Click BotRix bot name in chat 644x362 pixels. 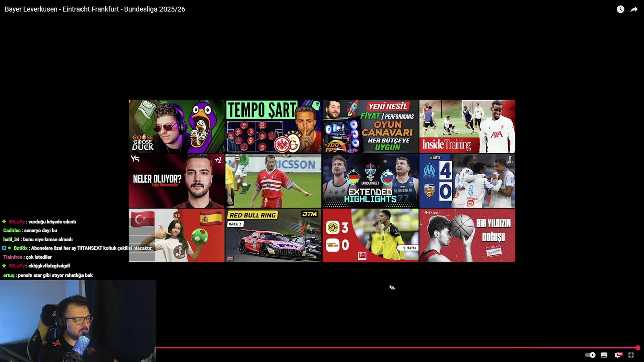[20, 248]
